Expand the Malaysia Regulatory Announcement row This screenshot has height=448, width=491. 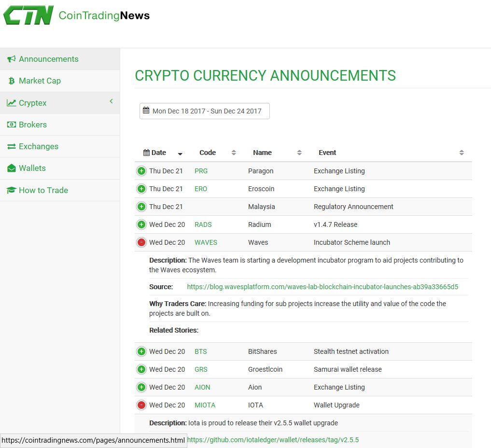[x=141, y=207]
